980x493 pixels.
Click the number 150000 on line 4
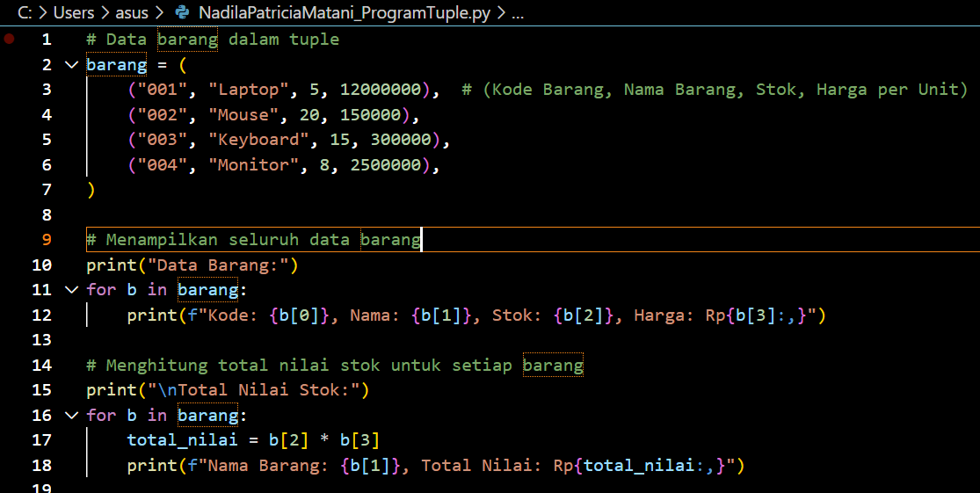click(371, 114)
